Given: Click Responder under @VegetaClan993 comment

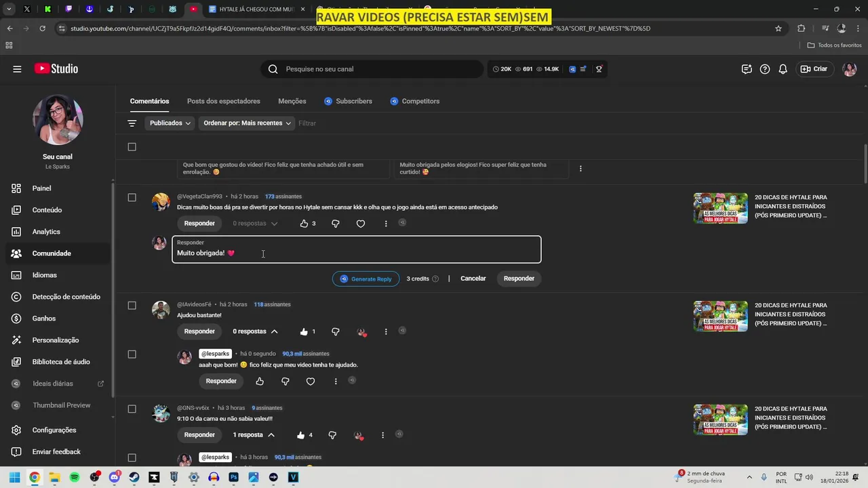Looking at the screenshot, I should click(x=199, y=224).
